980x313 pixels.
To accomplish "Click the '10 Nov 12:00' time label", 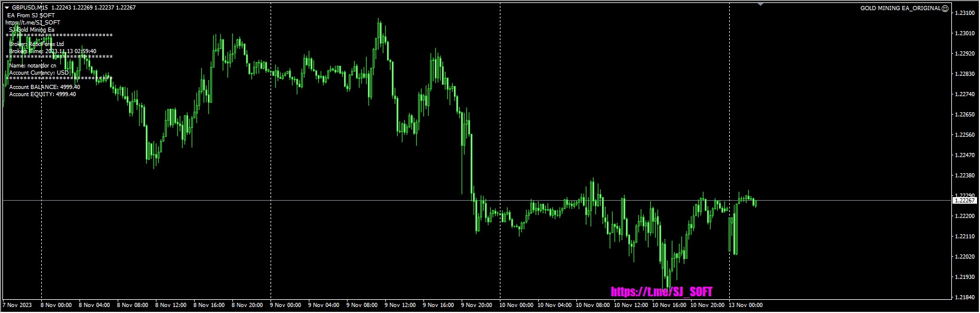I will 631,305.
